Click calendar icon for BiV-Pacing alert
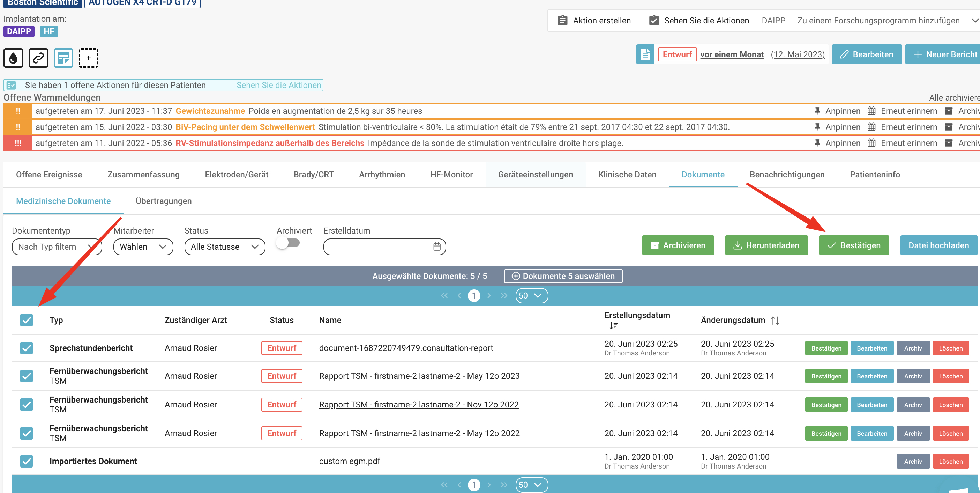The image size is (980, 493). pyautogui.click(x=871, y=127)
